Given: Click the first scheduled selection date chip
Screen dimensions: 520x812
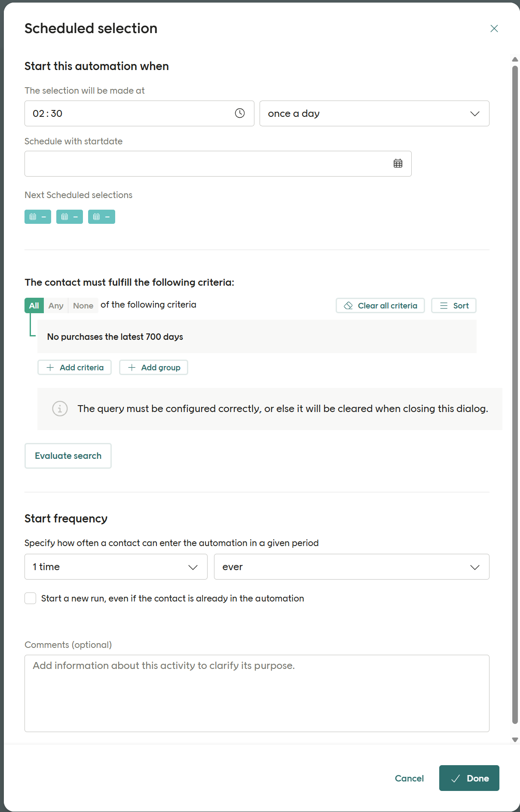Looking at the screenshot, I should (38, 217).
